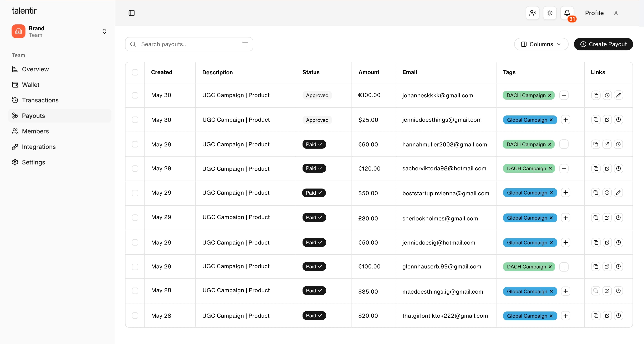Add tag to jenniedoesthings@gmail.com row
644x344 pixels.
565,120
